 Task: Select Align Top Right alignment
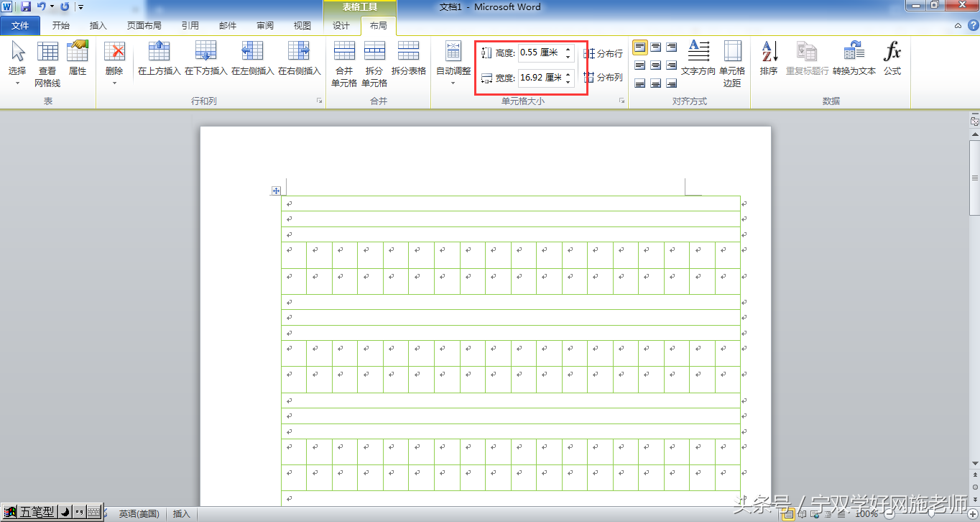coord(671,47)
